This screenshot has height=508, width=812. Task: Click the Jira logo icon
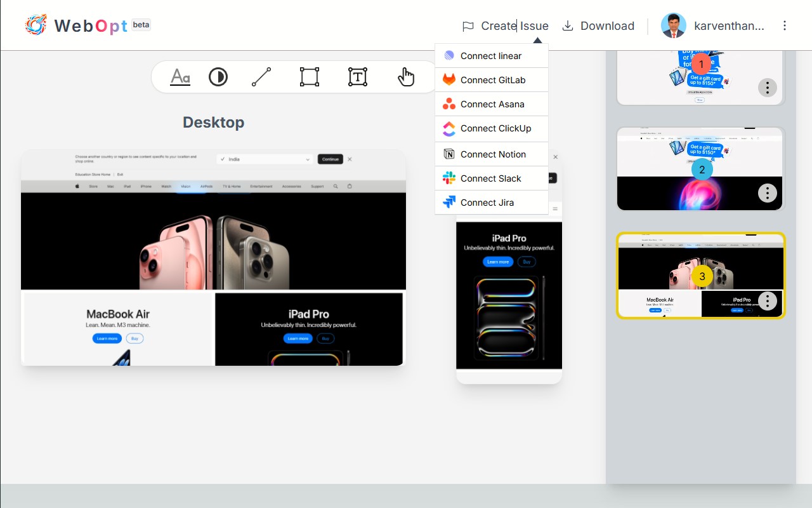click(449, 203)
